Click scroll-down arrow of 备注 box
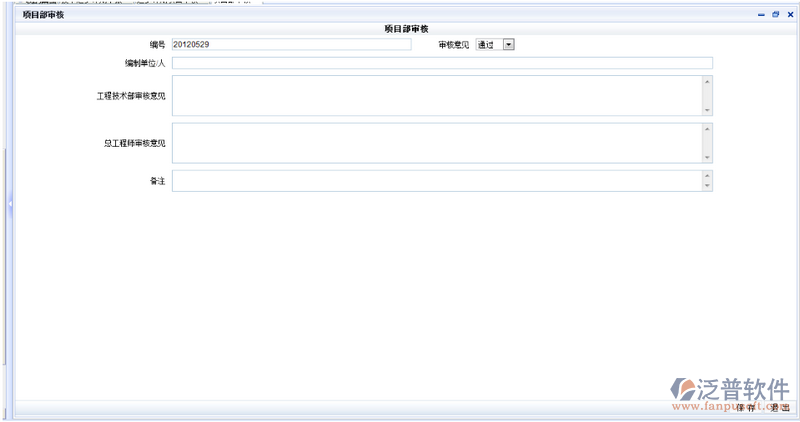This screenshot has height=422, width=800. point(707,186)
